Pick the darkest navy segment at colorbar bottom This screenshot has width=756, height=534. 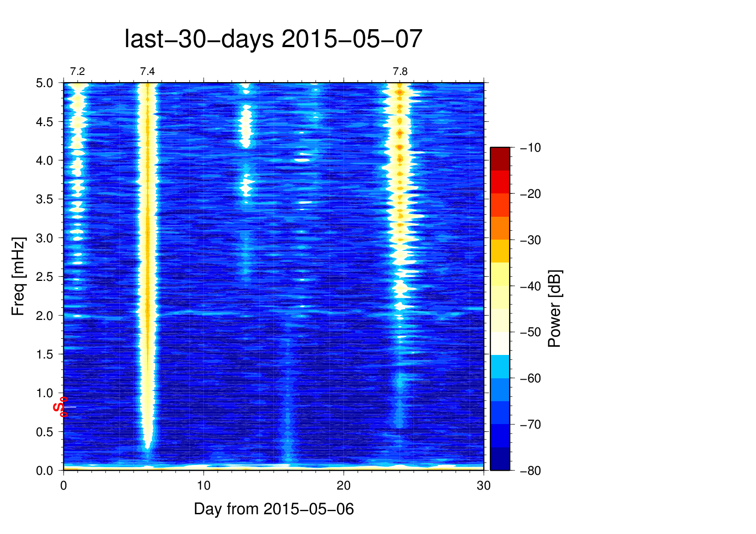pos(500,459)
